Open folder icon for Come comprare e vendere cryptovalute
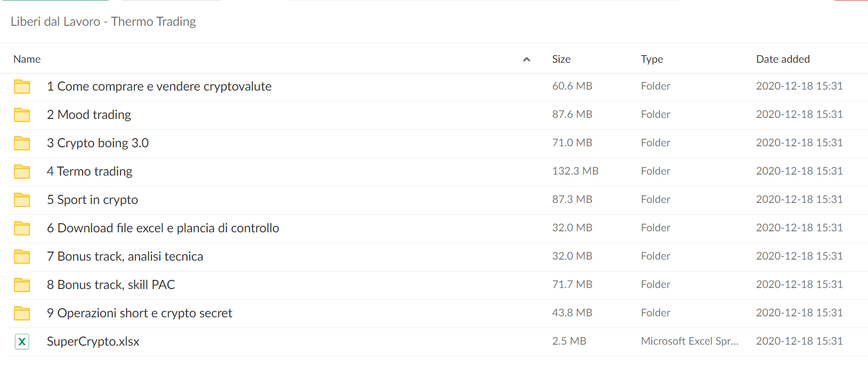This screenshot has width=868, height=372. point(22,87)
